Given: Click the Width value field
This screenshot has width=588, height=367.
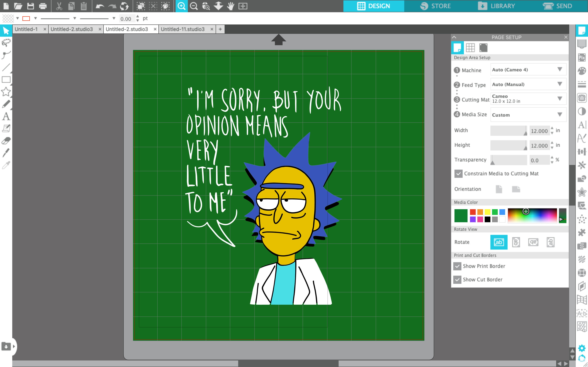Looking at the screenshot, I should click(x=540, y=131).
